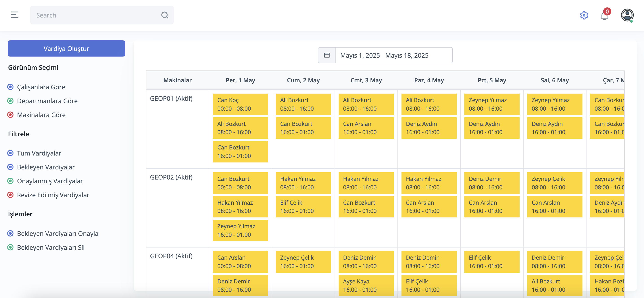Open Hakan Yılmaz shift GEOP02 Per 1 May
The width and height of the screenshot is (644, 298).
[x=240, y=207]
